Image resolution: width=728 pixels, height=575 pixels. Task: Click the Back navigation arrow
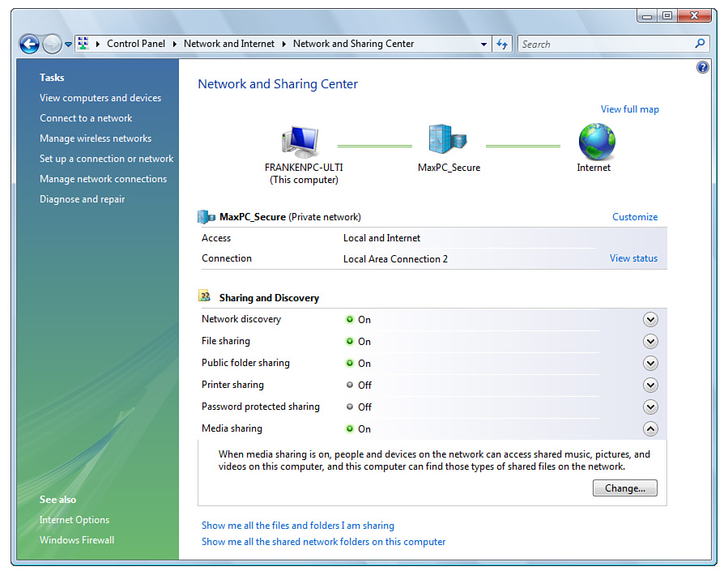tap(29, 44)
